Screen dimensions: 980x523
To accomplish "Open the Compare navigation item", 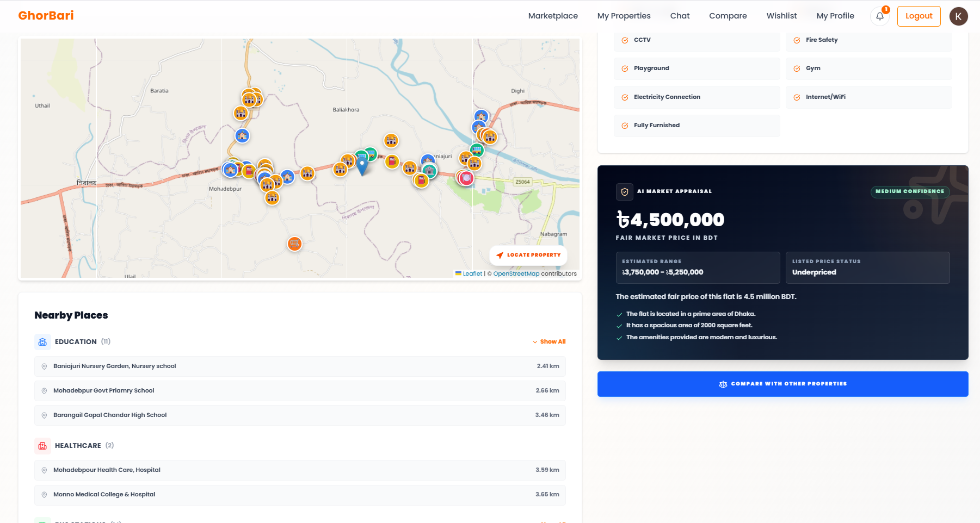I will (728, 16).
